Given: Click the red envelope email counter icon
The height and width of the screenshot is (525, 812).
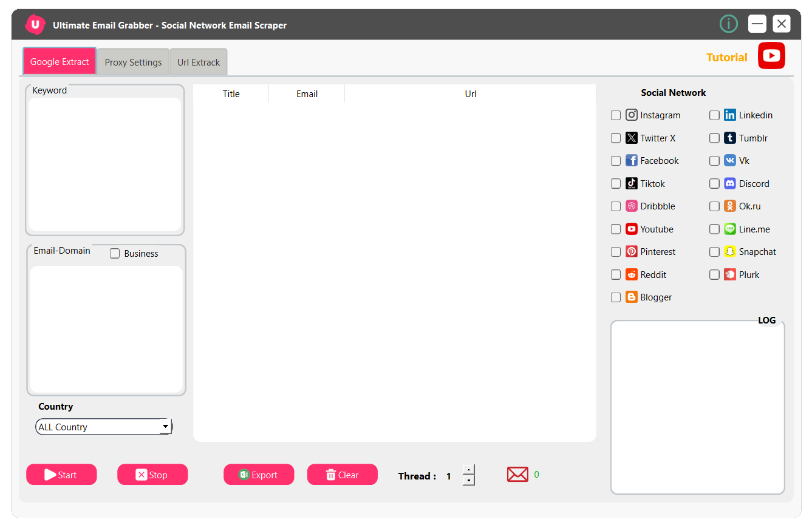Looking at the screenshot, I should point(517,474).
